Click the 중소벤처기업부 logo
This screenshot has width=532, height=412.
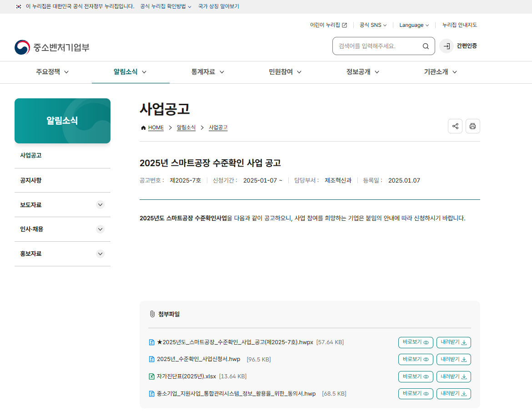click(x=52, y=47)
